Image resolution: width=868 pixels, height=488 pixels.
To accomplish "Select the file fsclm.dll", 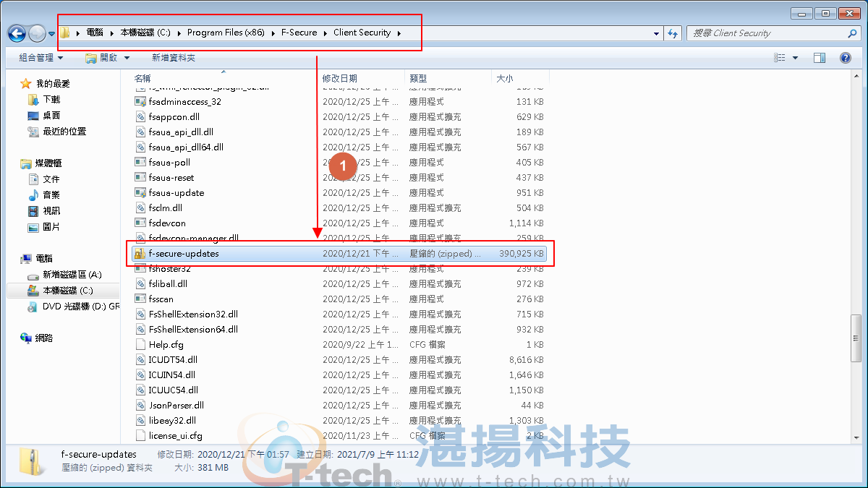I will (165, 208).
